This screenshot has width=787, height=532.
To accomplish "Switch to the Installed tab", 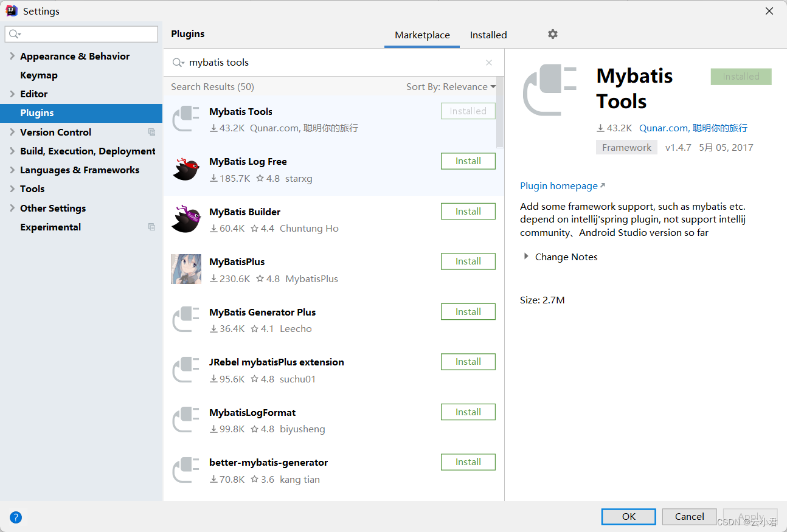I will click(488, 35).
